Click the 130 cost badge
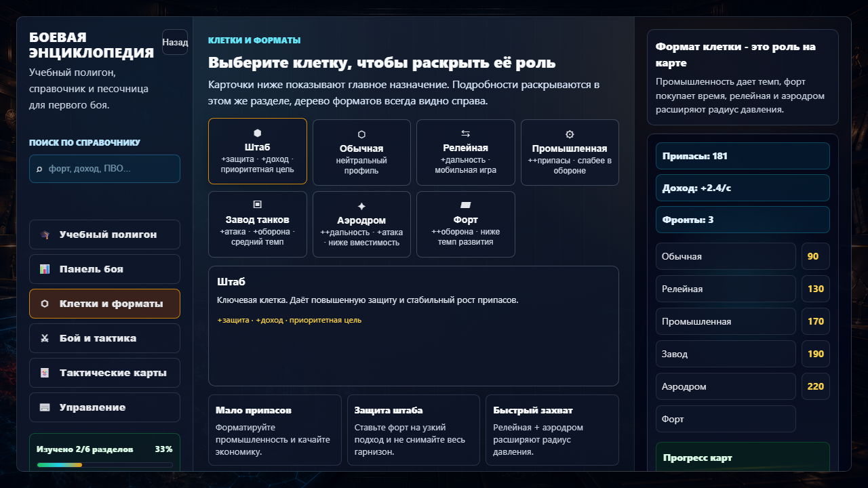Image resolution: width=868 pixels, height=488 pixels. pyautogui.click(x=816, y=289)
